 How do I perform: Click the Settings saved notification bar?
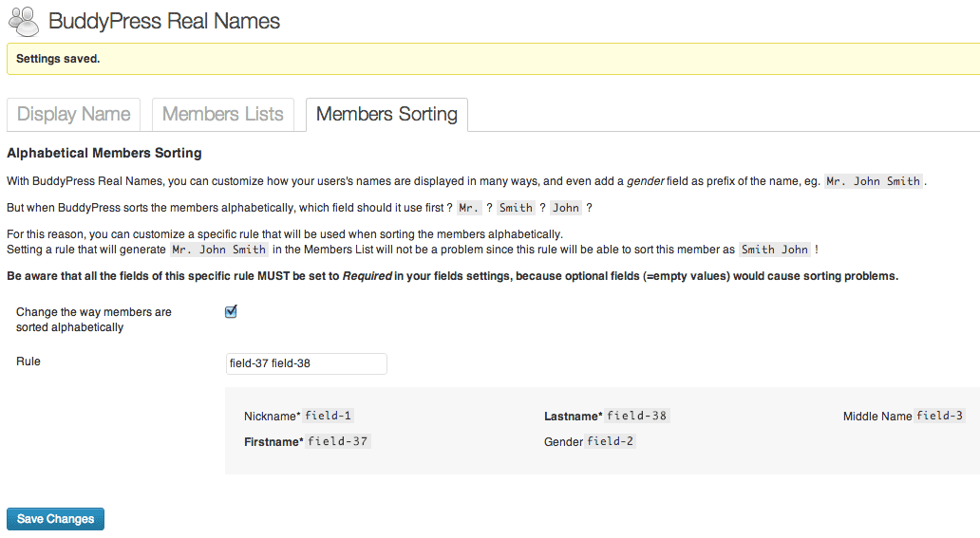click(x=493, y=59)
